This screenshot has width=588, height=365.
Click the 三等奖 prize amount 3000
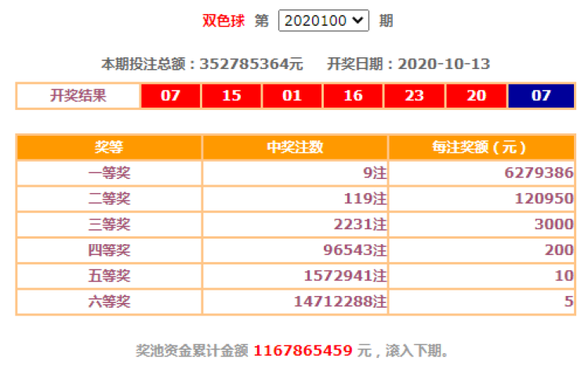pyautogui.click(x=554, y=224)
